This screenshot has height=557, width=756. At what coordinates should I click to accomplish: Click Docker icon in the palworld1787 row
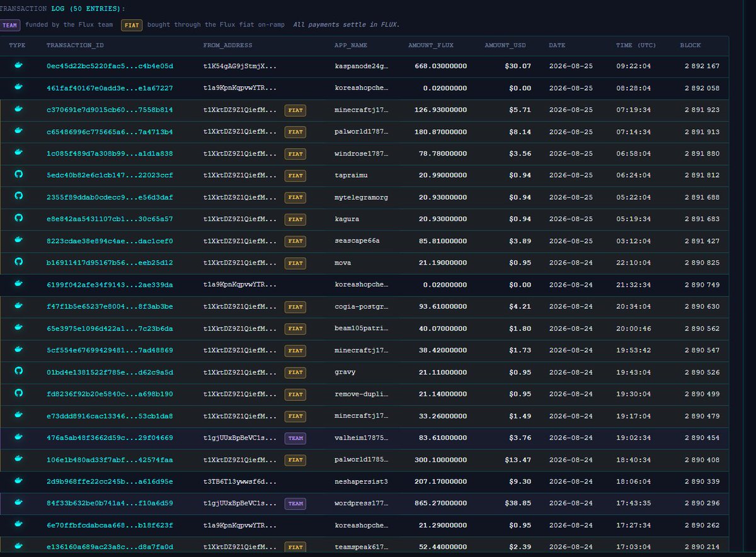[18, 132]
